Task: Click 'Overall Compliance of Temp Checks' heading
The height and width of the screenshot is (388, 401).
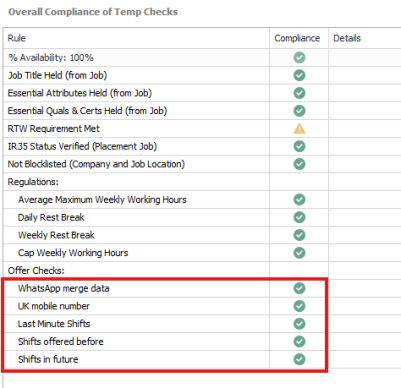Action: 93,12
